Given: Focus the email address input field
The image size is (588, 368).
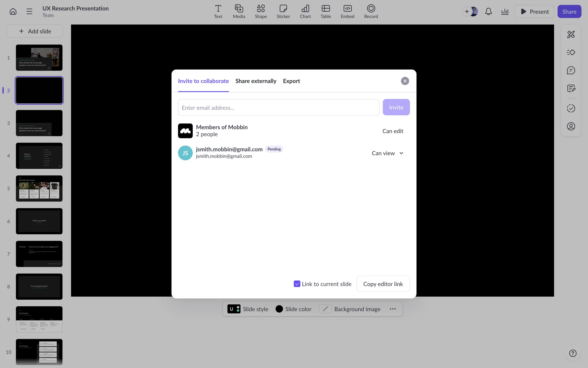Looking at the screenshot, I should 278,108.
